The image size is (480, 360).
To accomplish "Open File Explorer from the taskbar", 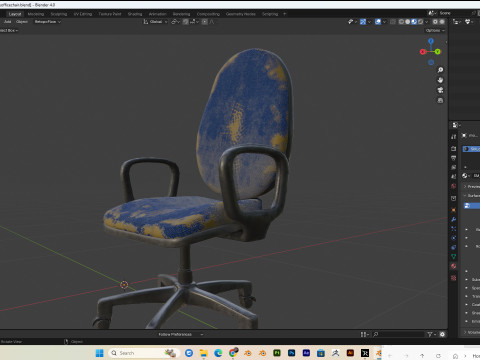I will [x=203, y=353].
